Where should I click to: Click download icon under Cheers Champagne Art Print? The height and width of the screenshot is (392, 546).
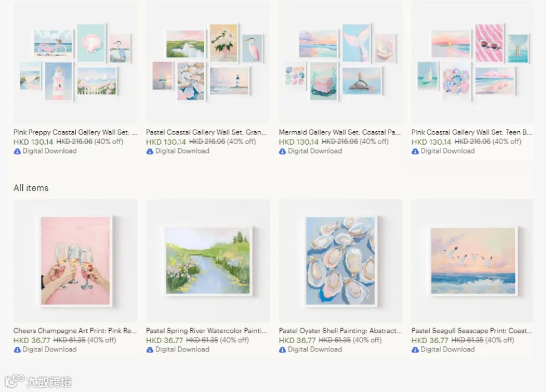tap(17, 350)
